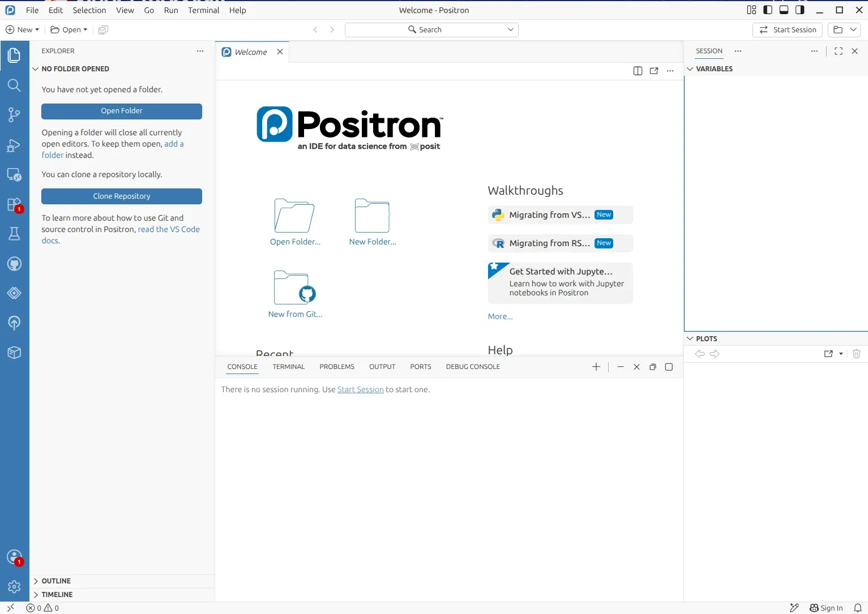This screenshot has height=614, width=868.
Task: Open the Explorer view in the activity bar
Action: tap(14, 55)
